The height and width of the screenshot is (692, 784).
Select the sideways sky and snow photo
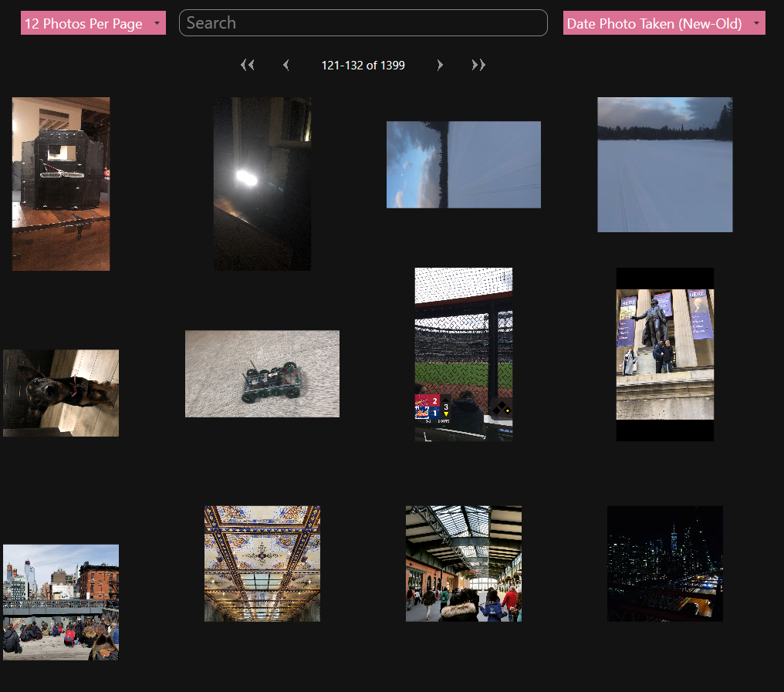(x=463, y=164)
